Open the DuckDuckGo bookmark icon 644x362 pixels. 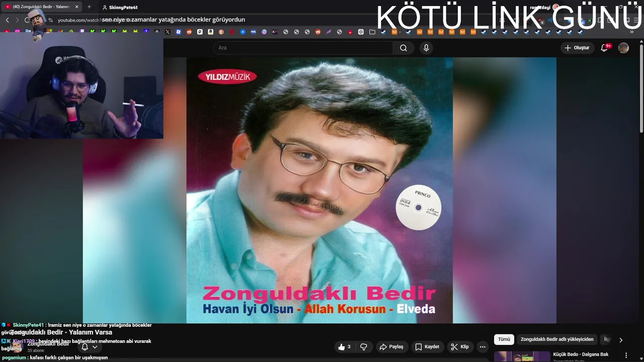(221, 32)
